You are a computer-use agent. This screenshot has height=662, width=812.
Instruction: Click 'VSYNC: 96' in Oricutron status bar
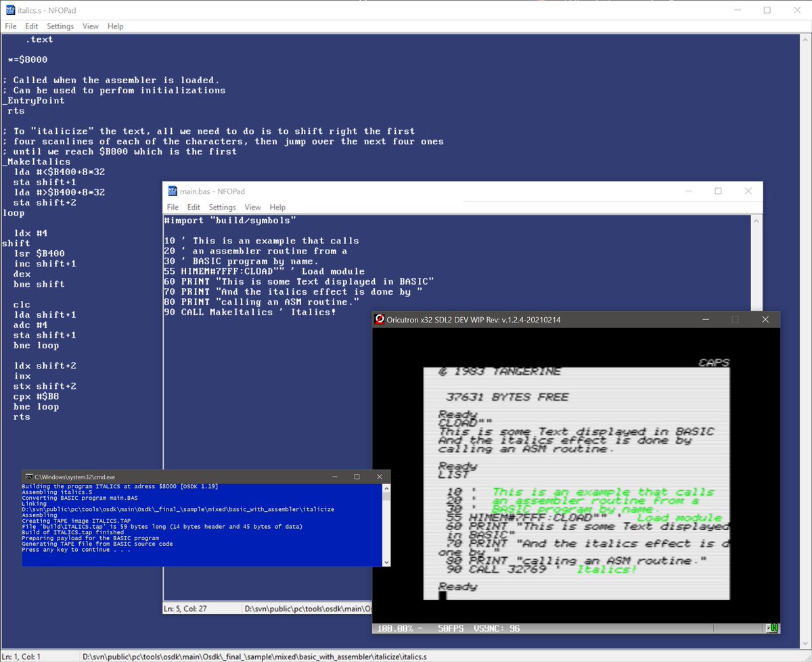pyautogui.click(x=496, y=628)
